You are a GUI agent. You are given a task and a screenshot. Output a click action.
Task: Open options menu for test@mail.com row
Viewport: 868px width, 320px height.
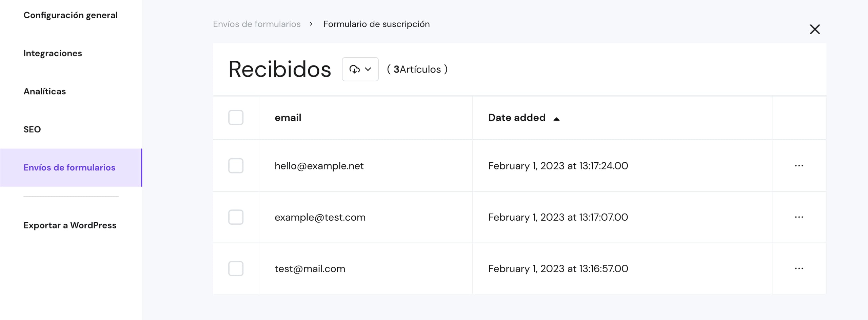[x=799, y=268]
